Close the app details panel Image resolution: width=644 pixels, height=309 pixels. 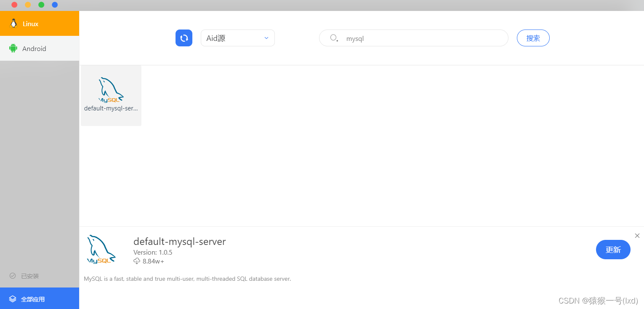pos(637,236)
